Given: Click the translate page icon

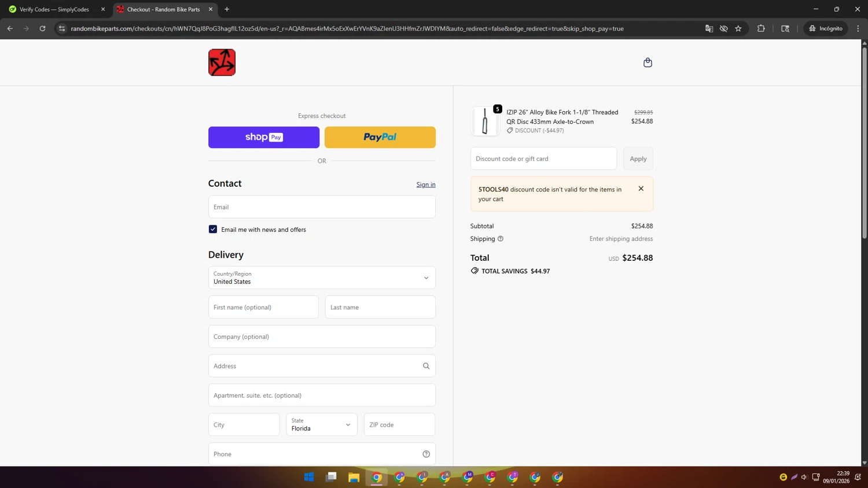Looking at the screenshot, I should click(x=709, y=28).
